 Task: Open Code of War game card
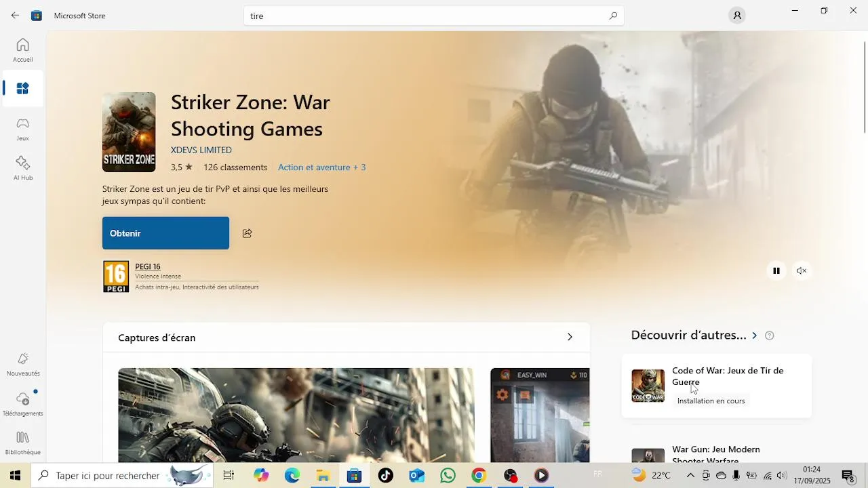click(716, 386)
